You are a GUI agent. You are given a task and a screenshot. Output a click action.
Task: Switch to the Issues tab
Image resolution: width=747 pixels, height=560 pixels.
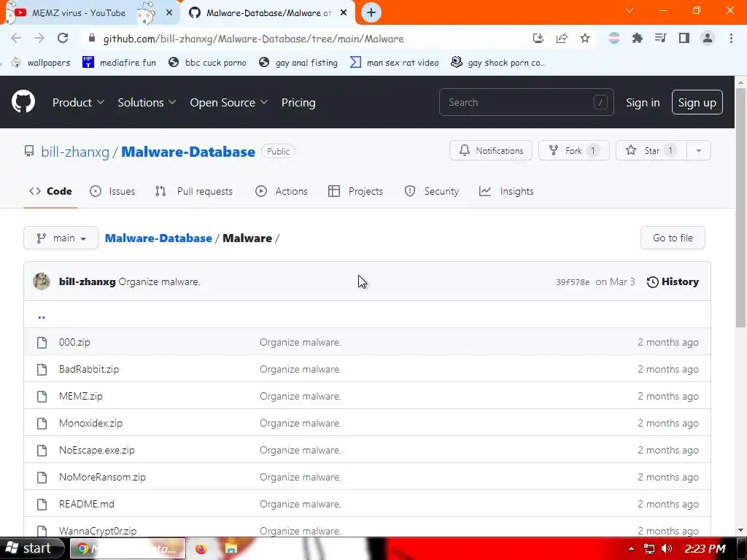[x=112, y=192]
